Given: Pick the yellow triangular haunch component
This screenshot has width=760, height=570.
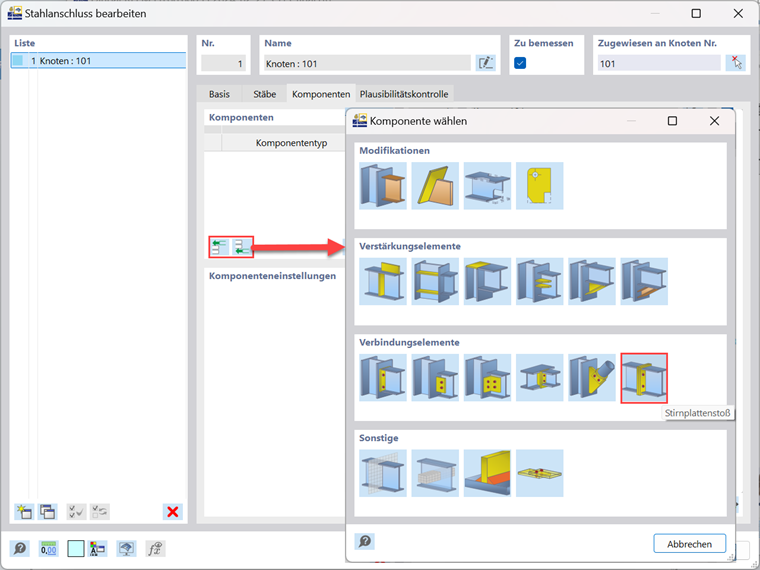Looking at the screenshot, I should [592, 281].
